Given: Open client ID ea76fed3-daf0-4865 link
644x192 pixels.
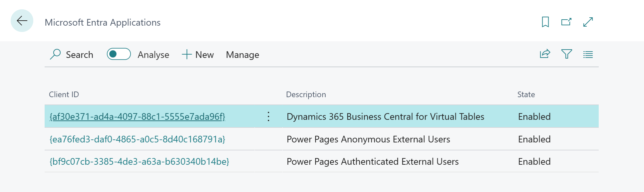Looking at the screenshot, I should [137, 139].
